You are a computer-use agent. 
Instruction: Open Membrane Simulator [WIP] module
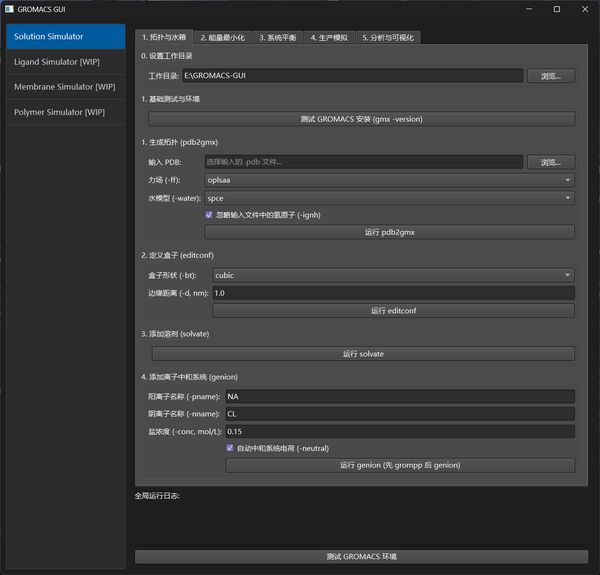(66, 87)
